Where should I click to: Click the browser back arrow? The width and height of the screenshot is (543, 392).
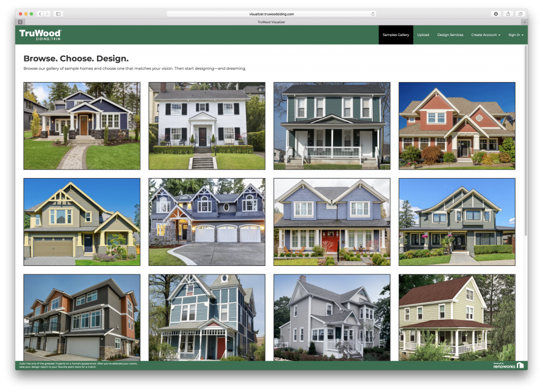click(40, 14)
